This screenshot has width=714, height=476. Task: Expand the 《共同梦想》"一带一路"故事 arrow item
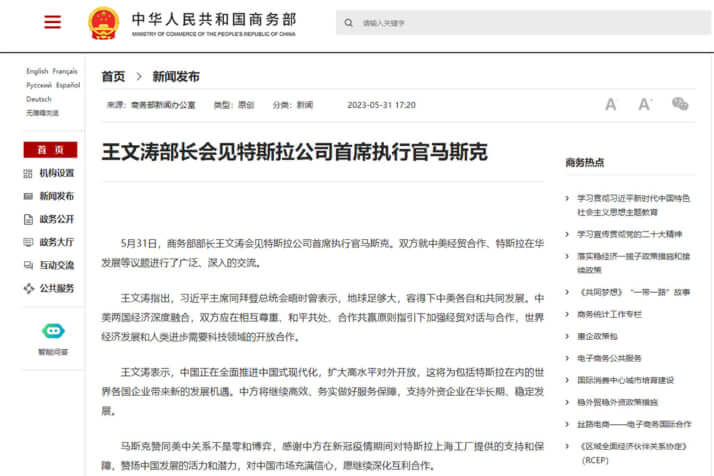pos(569,292)
